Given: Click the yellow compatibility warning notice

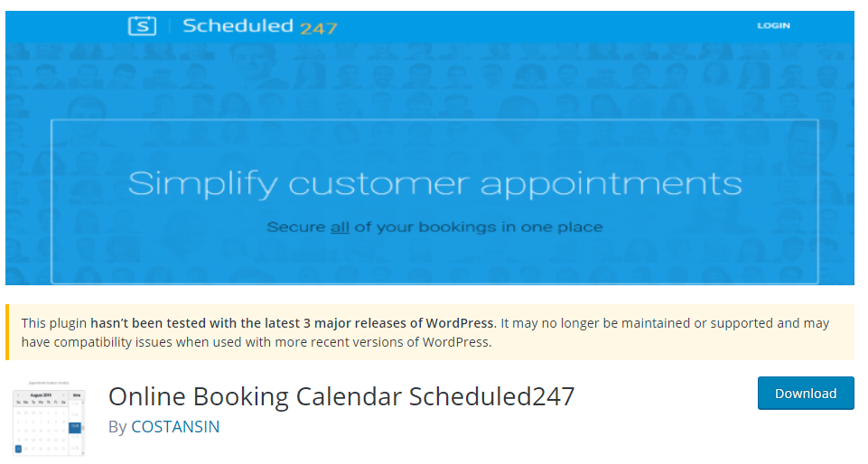Looking at the screenshot, I should [430, 332].
